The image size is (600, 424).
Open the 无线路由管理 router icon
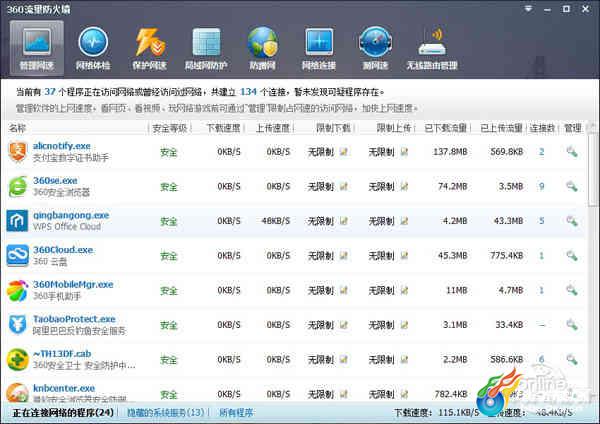tap(432, 48)
